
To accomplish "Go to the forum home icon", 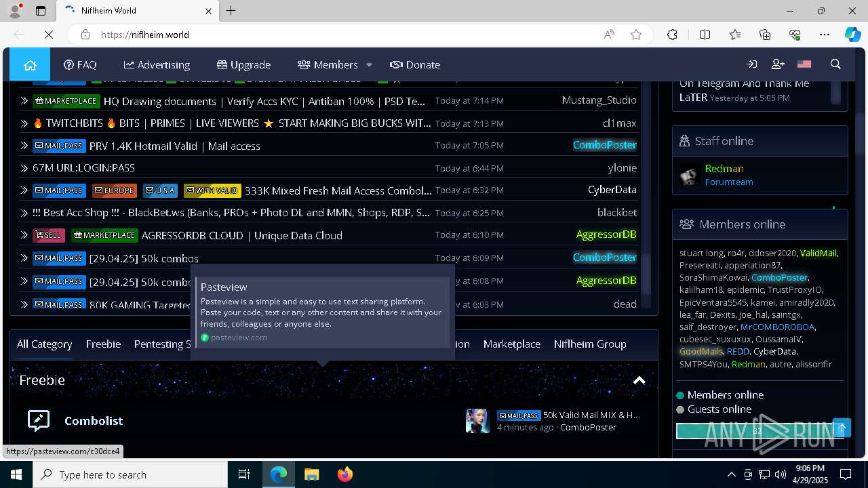I will (30, 64).
